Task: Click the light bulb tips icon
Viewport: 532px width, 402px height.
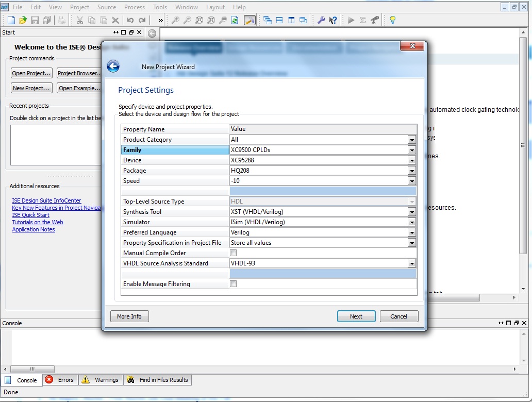Action: click(392, 20)
